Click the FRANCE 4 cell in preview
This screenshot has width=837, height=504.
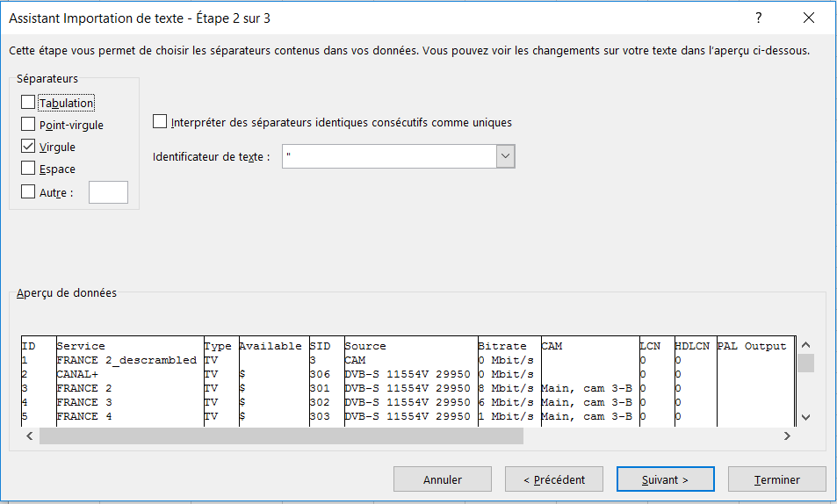84,416
